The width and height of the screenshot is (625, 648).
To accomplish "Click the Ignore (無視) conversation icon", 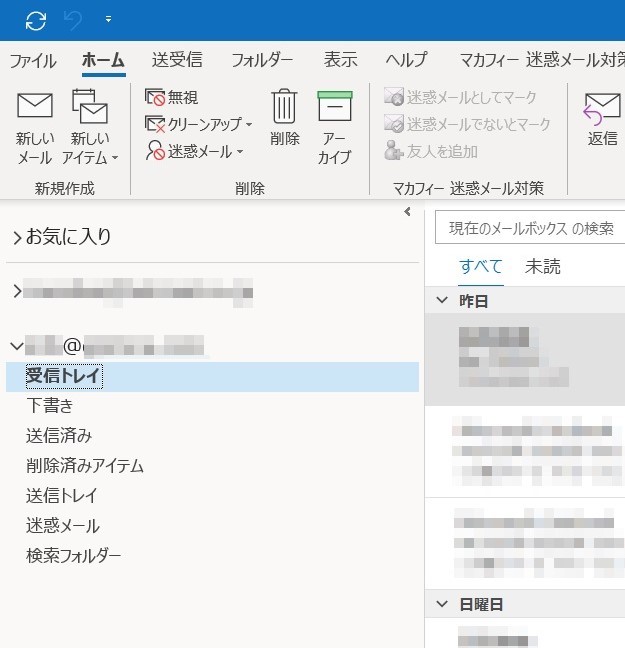I will pyautogui.click(x=156, y=97).
